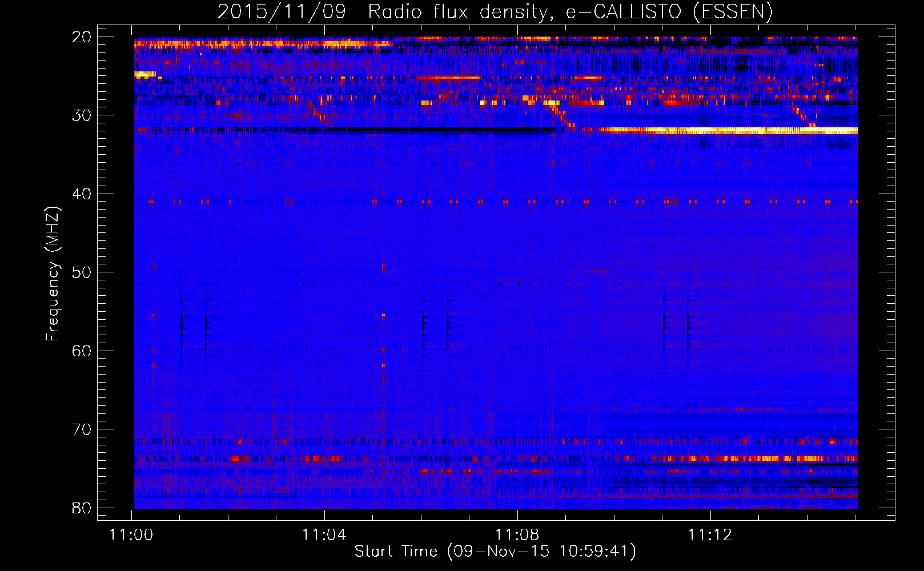The width and height of the screenshot is (924, 571).
Task: Click the '50' frequency tick label
Action: click(82, 272)
